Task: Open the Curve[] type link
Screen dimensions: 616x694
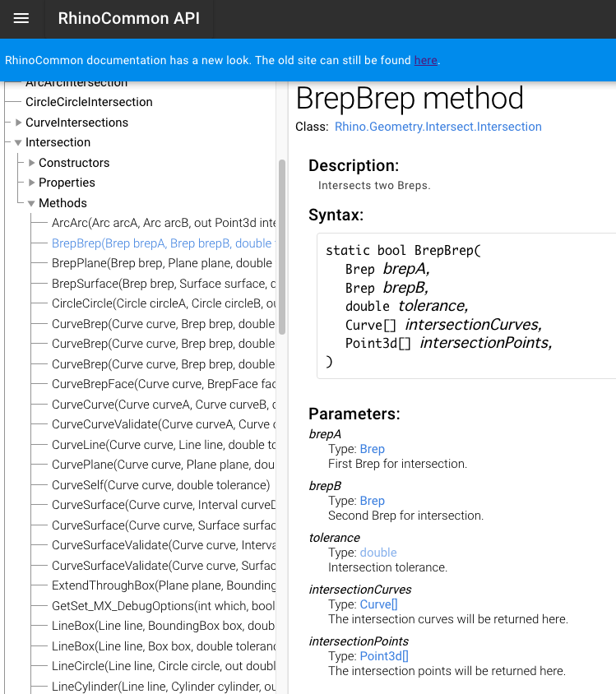Action: [x=379, y=604]
